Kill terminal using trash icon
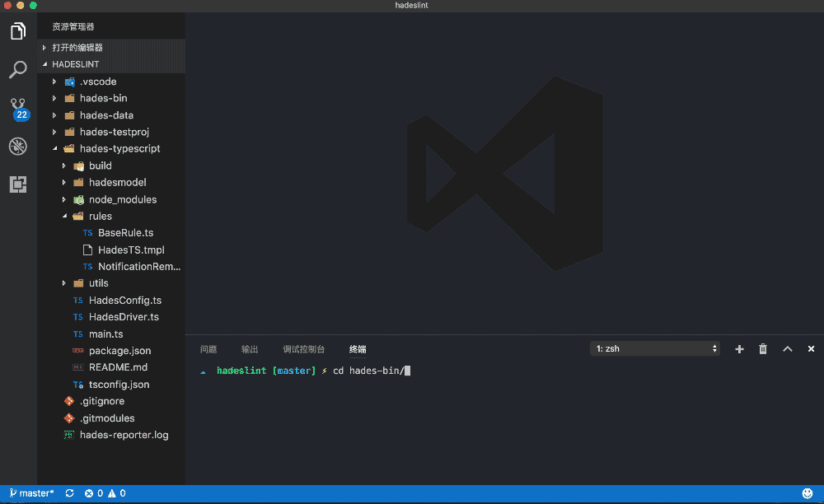This screenshot has width=824, height=504. pyautogui.click(x=763, y=349)
